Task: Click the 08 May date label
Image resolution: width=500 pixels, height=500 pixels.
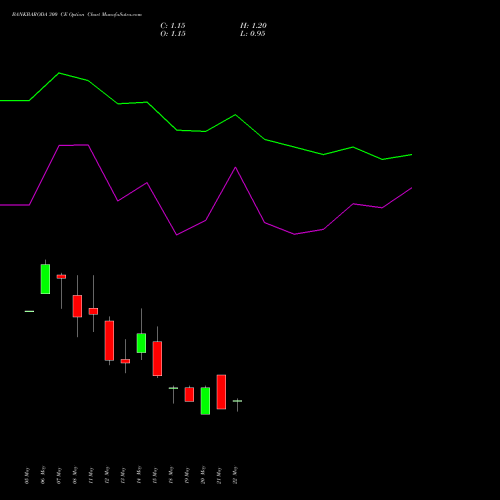Action: [75, 475]
